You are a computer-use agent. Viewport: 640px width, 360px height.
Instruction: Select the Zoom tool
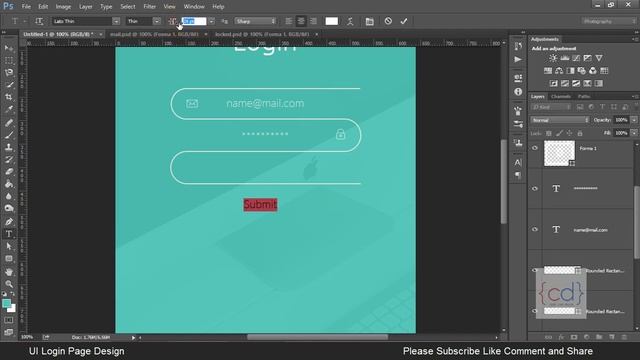tap(9, 284)
